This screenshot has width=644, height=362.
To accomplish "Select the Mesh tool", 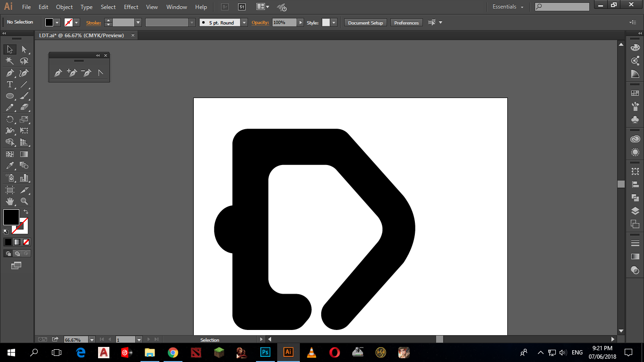I will click(x=10, y=154).
